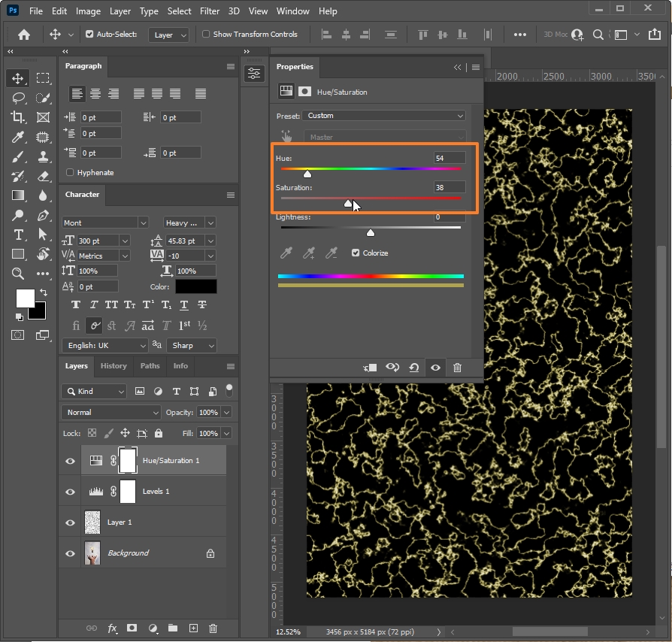
Task: Open the blend mode Normal dropdown
Action: [111, 413]
